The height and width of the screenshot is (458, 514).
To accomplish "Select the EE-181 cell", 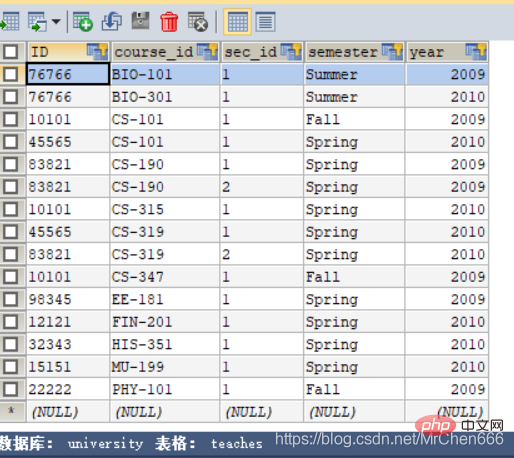I will click(x=165, y=299).
